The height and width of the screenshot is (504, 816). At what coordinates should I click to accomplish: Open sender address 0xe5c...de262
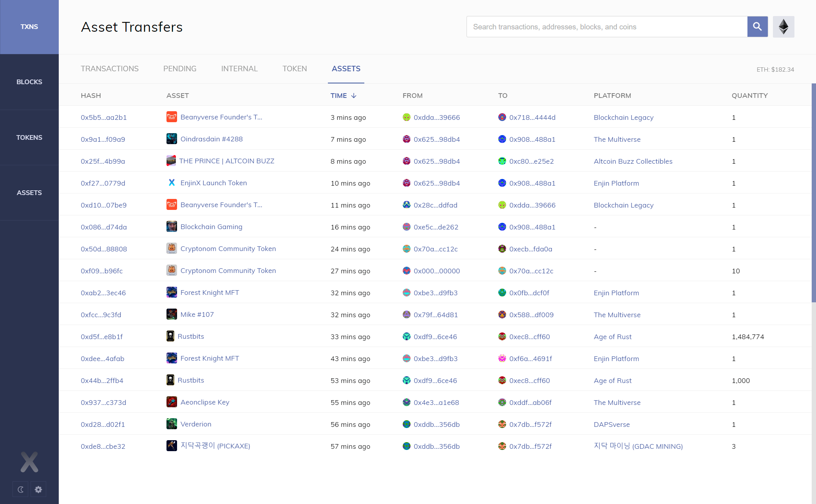click(x=436, y=227)
